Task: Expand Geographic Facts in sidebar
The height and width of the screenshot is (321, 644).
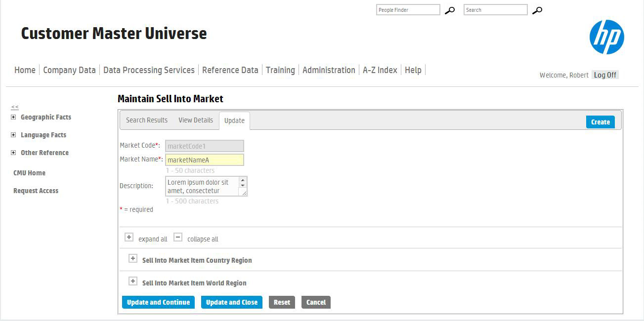Action: (x=13, y=117)
